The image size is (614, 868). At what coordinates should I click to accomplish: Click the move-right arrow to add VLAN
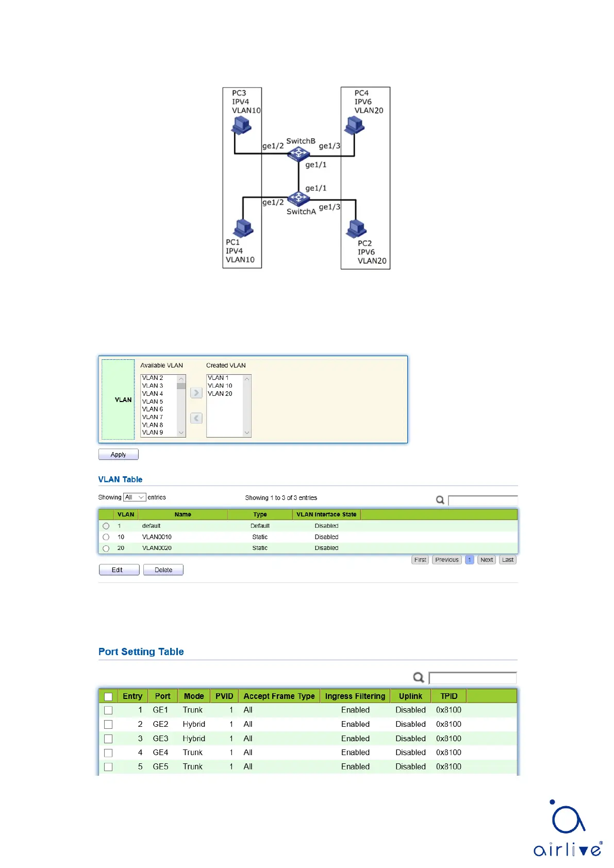pyautogui.click(x=196, y=393)
